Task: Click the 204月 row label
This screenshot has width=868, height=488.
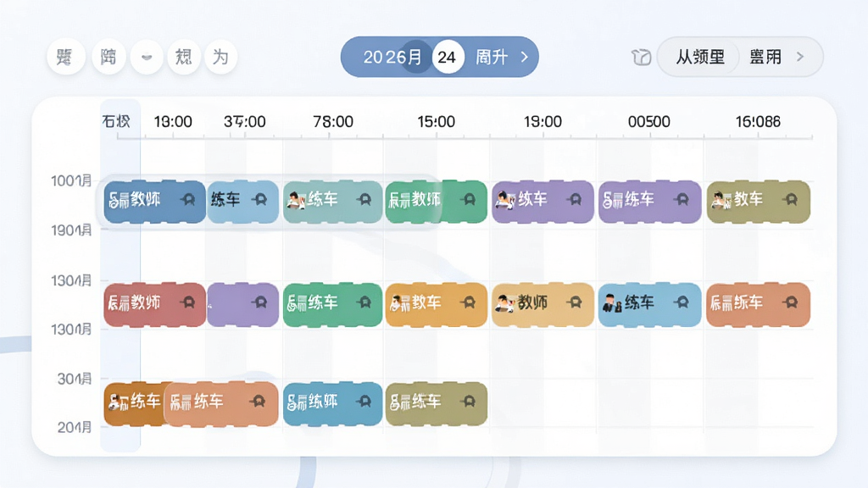Action: 75,427
